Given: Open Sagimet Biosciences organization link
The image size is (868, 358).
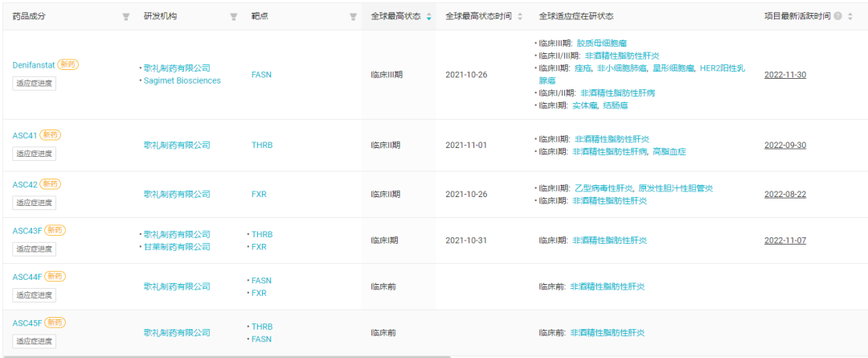Looking at the screenshot, I should (182, 81).
